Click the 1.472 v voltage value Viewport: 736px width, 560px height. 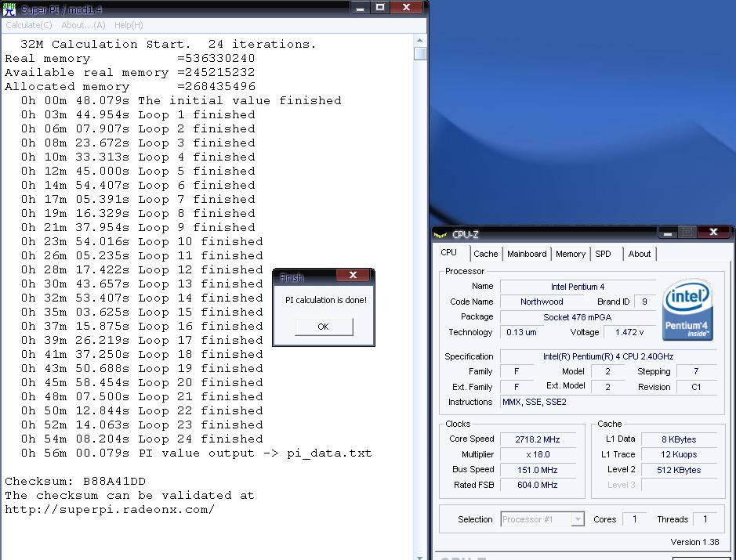pyautogui.click(x=629, y=332)
